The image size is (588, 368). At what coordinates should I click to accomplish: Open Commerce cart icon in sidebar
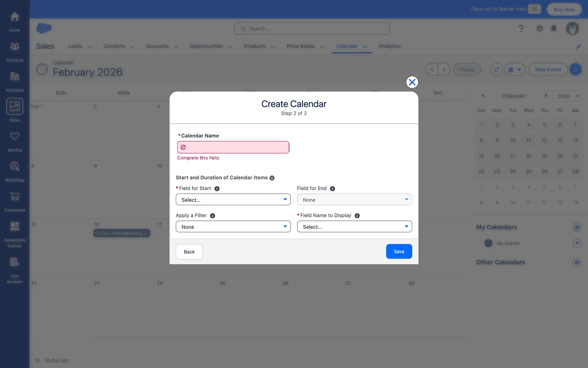click(14, 197)
